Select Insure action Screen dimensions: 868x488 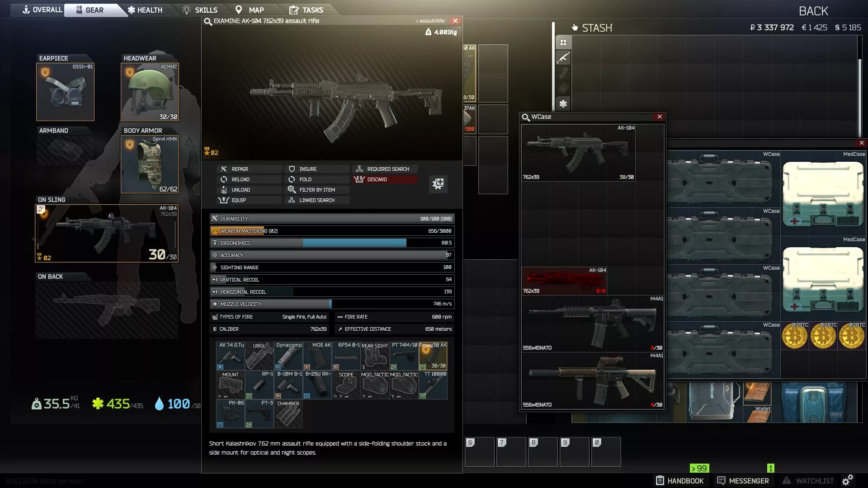coord(317,169)
